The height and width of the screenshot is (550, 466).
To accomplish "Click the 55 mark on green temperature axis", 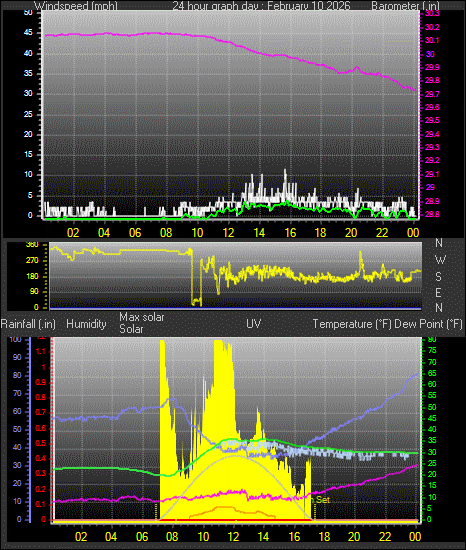I will (432, 396).
